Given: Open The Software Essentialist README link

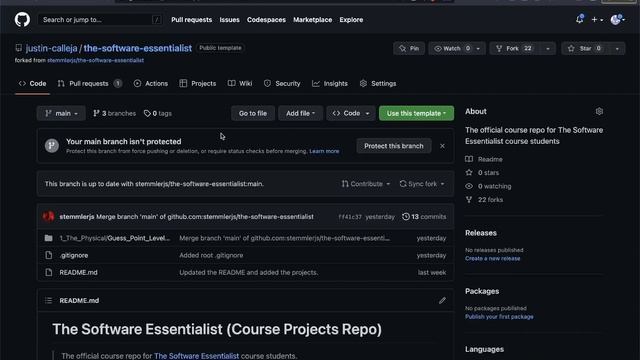Looking at the screenshot, I should [196, 356].
